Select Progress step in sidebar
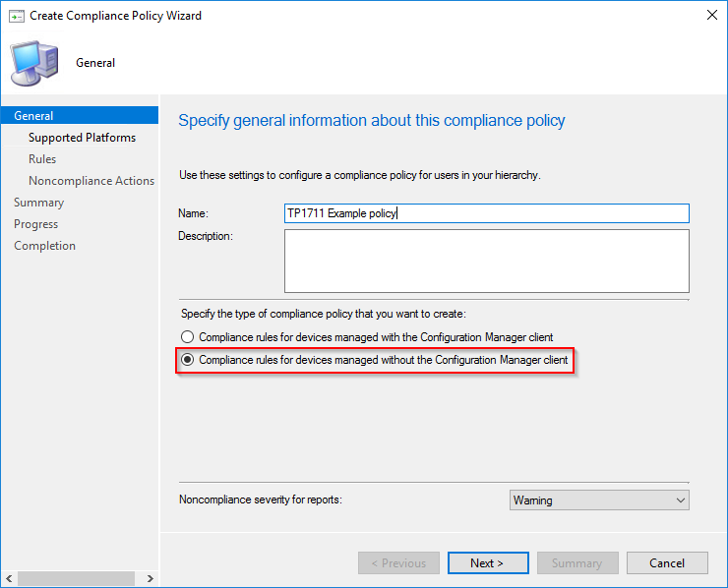 click(x=36, y=224)
